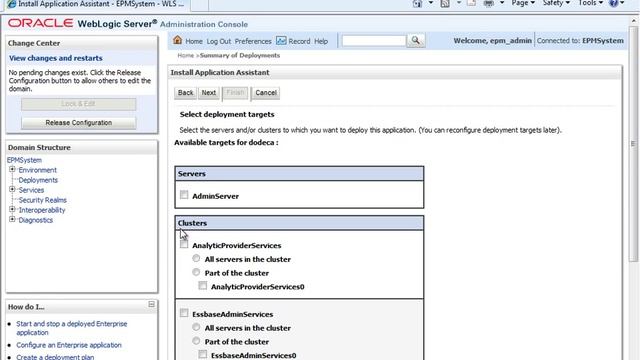The width and height of the screenshot is (640, 360).
Task: Click the Internet Explorer tab page icon
Action: [11, 4]
